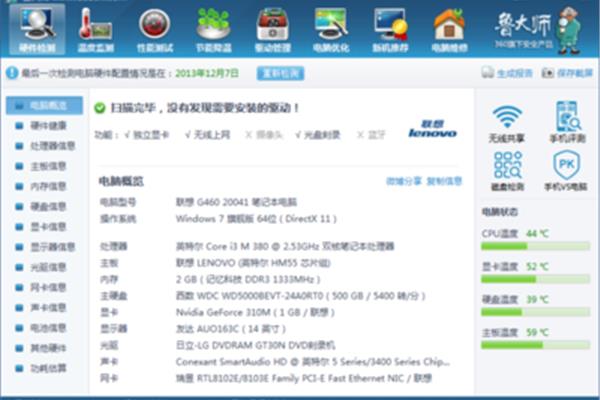Image resolution: width=600 pixels, height=400 pixels.
Task: Click the Conexant SmartAudio HD sound value
Action: [313, 362]
